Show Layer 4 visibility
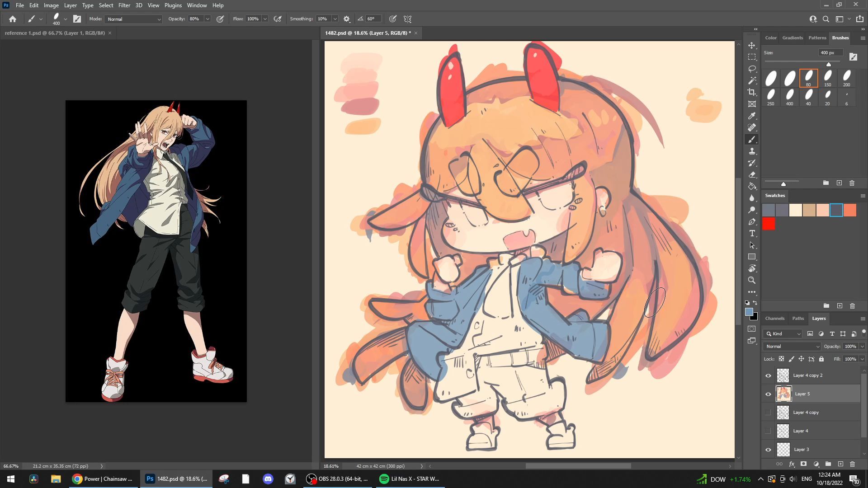This screenshot has width=868, height=488. tap(768, 431)
